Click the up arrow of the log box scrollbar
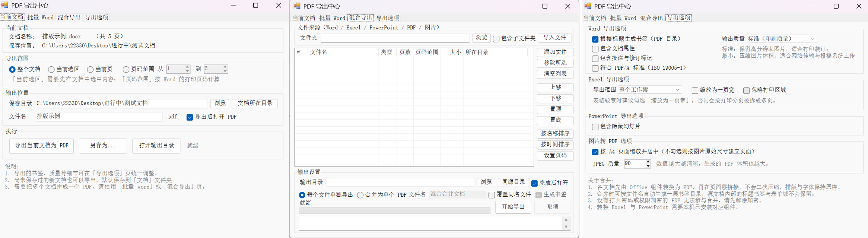This screenshot has height=238, width=868. point(566,220)
